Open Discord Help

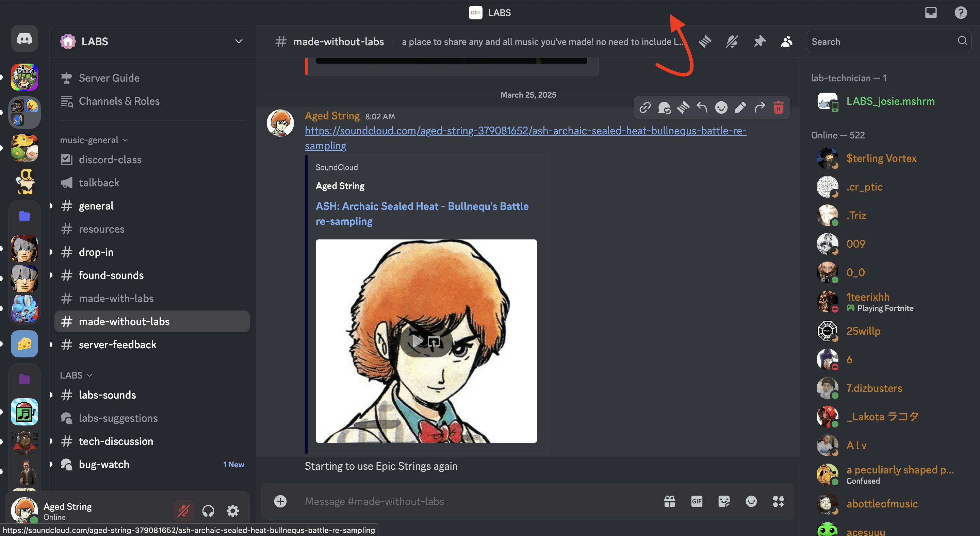(961, 13)
